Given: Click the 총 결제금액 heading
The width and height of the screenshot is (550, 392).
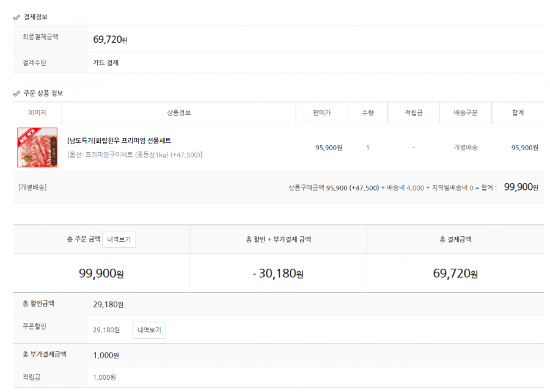Looking at the screenshot, I should [x=455, y=239].
